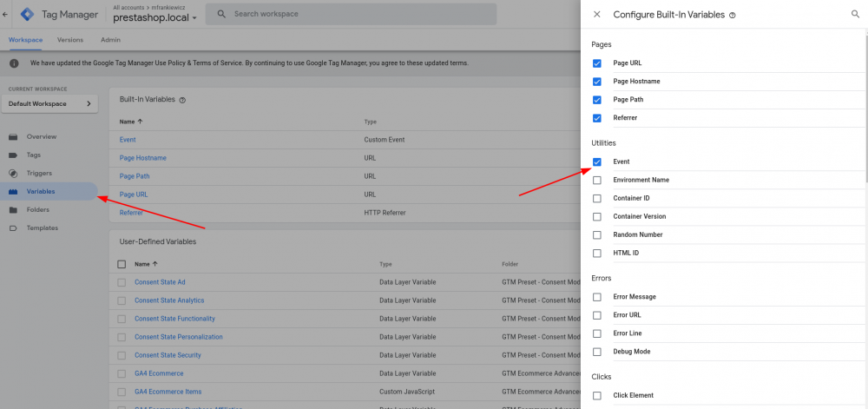The width and height of the screenshot is (868, 409).
Task: Open Triggers in the sidebar
Action: tap(39, 173)
